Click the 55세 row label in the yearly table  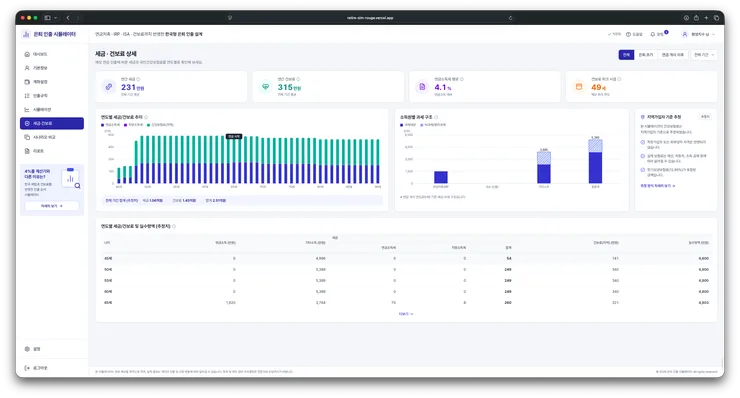pos(108,281)
